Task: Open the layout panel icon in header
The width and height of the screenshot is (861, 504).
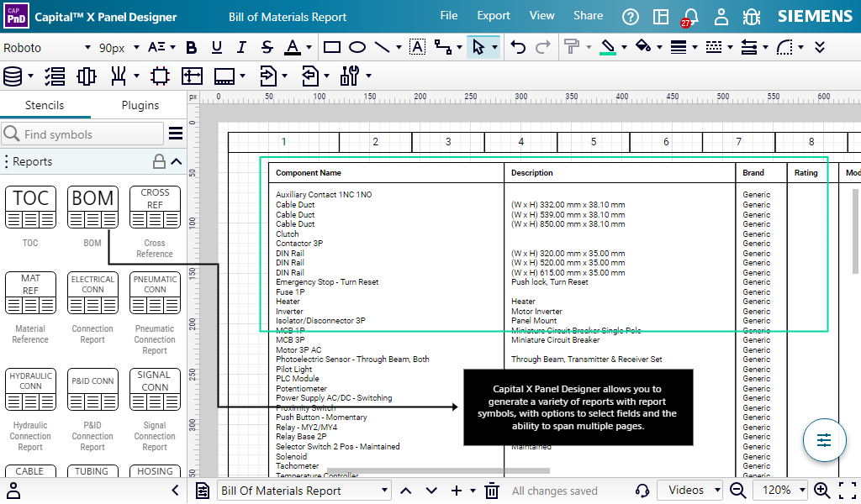Action: point(661,17)
